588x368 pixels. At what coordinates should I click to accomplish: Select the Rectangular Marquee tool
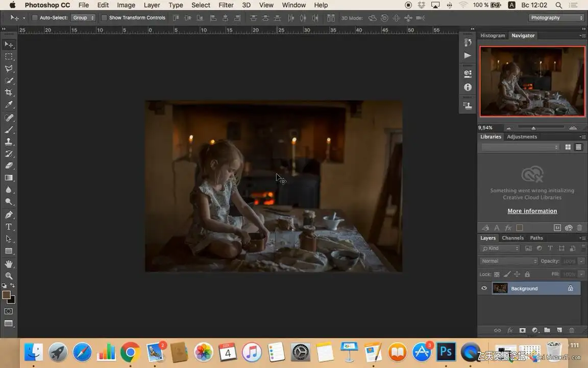[9, 57]
